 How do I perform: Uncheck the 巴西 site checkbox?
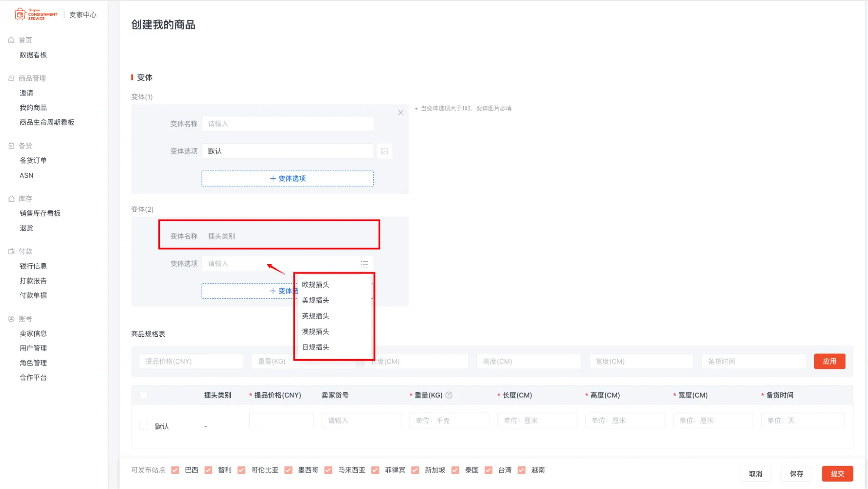[x=175, y=470]
